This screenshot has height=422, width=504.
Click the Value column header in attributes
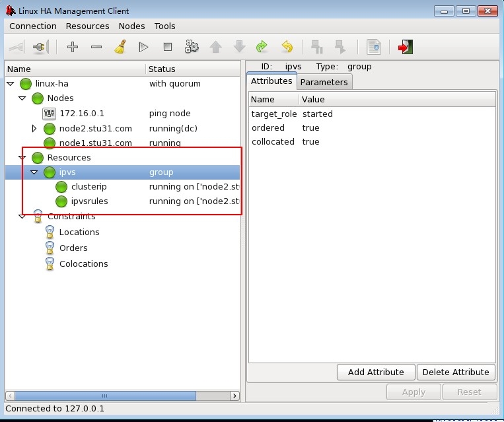(397, 100)
